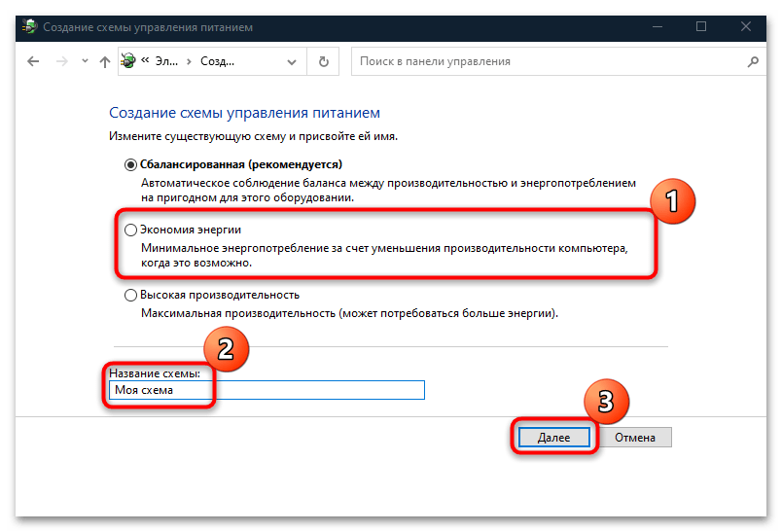Click the Отмена button
The height and width of the screenshot is (532, 782).
636,438
